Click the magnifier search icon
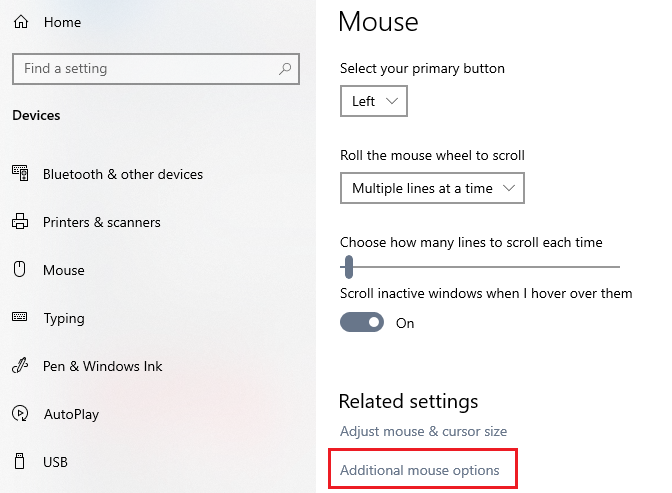This screenshot has width=672, height=493. [x=285, y=69]
